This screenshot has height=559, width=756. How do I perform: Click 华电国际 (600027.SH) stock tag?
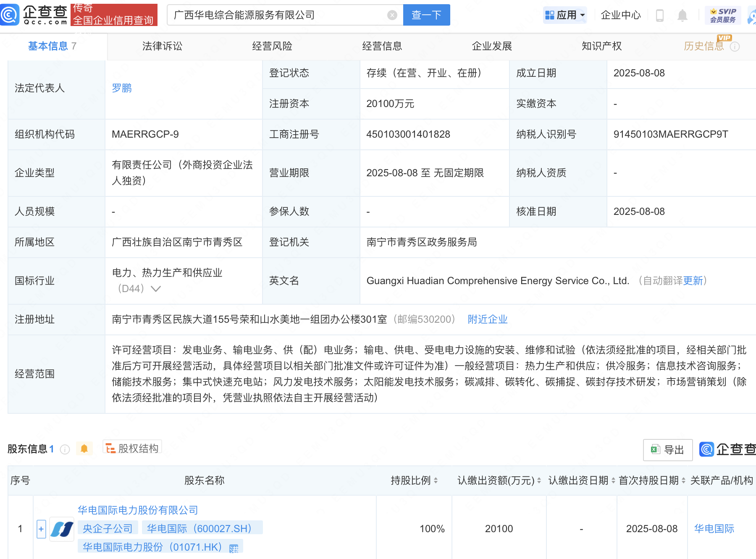click(x=202, y=529)
